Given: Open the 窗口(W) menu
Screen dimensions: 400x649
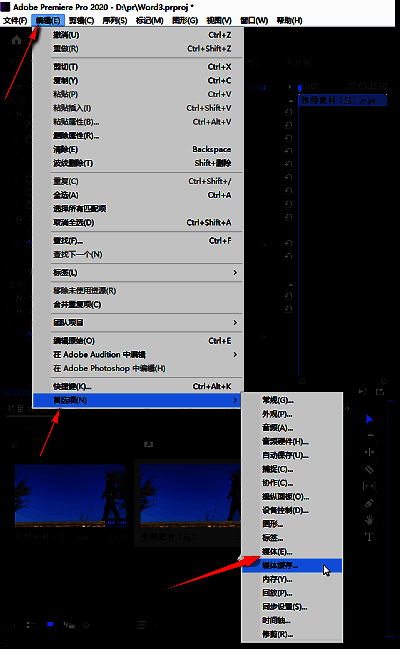Looking at the screenshot, I should (x=254, y=20).
